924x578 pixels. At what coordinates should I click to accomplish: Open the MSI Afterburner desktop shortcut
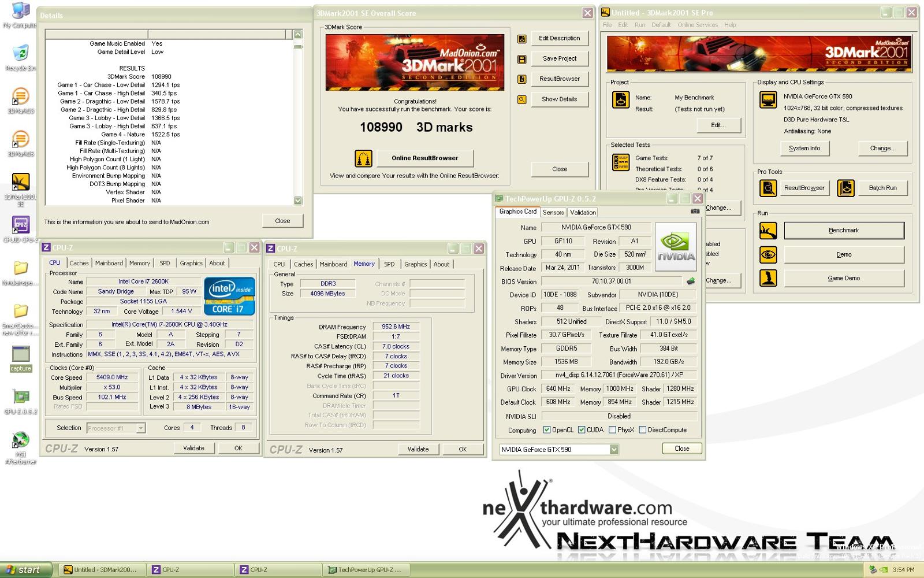coord(21,448)
